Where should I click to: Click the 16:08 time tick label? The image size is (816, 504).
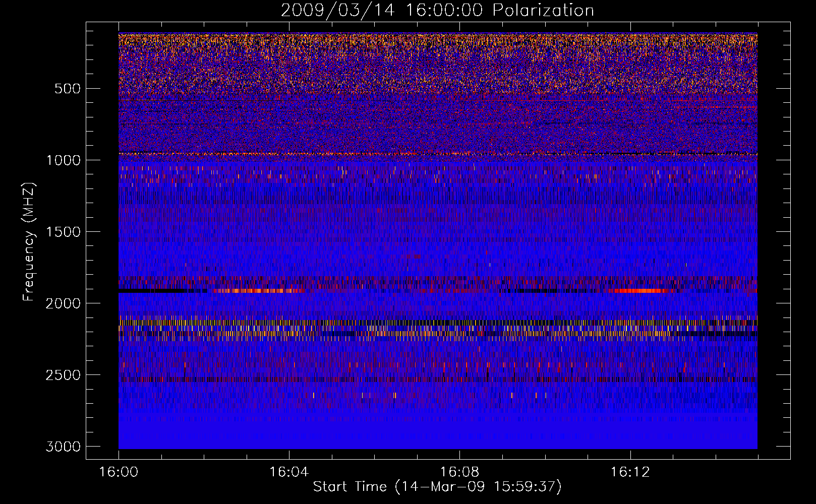459,472
